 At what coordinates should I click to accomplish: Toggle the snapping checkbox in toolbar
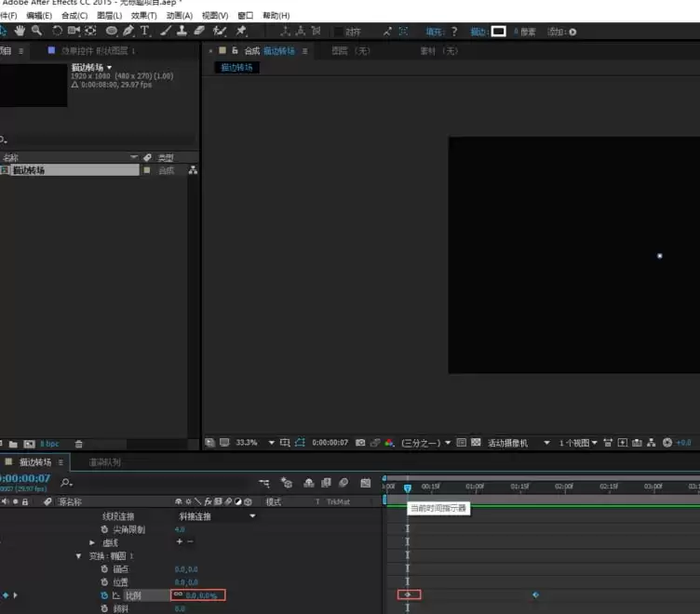coord(339,32)
